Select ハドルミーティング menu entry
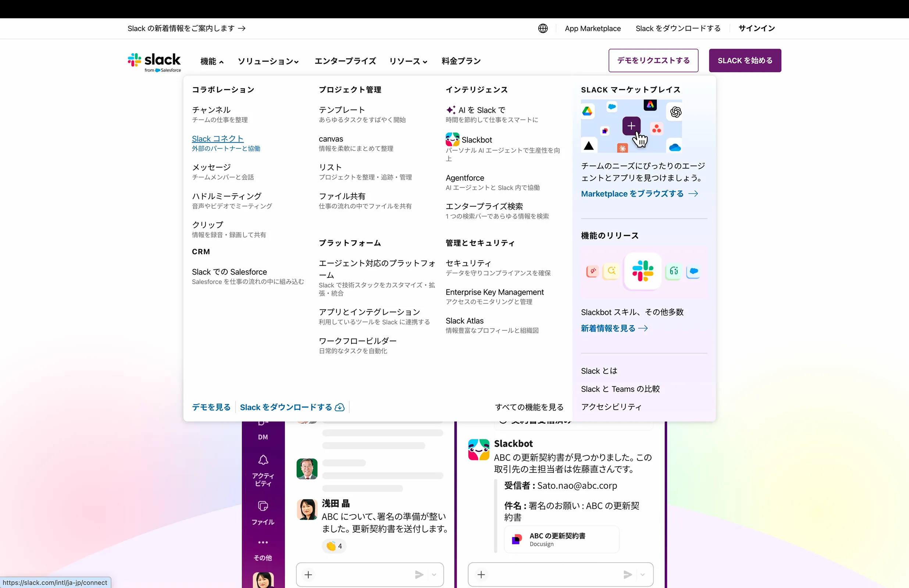This screenshot has width=909, height=588. [232, 201]
